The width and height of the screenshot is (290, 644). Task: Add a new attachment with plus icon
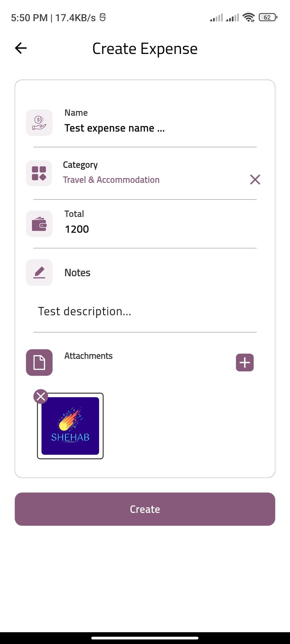pyautogui.click(x=245, y=363)
